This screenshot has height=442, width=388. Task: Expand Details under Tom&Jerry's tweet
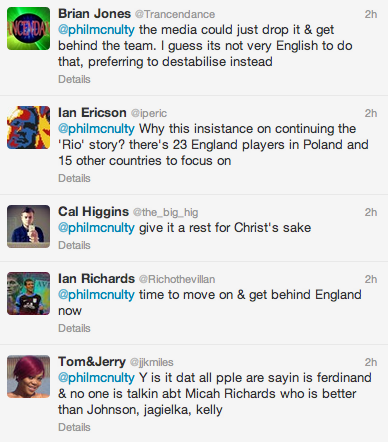[74, 427]
